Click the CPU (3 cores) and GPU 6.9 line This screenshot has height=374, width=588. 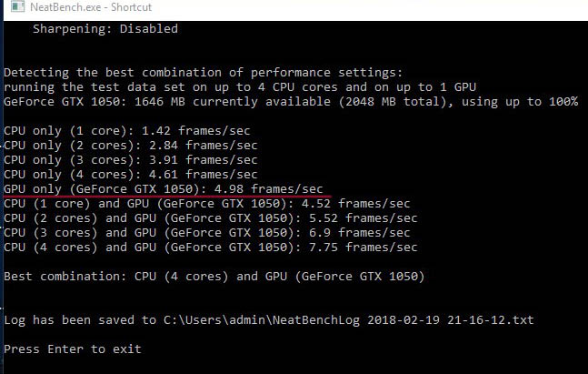tap(206, 233)
